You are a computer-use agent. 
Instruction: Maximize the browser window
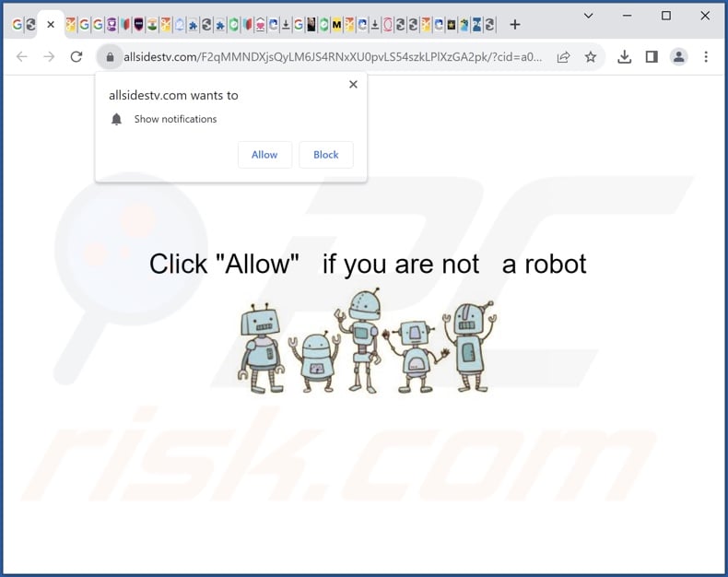tap(665, 16)
